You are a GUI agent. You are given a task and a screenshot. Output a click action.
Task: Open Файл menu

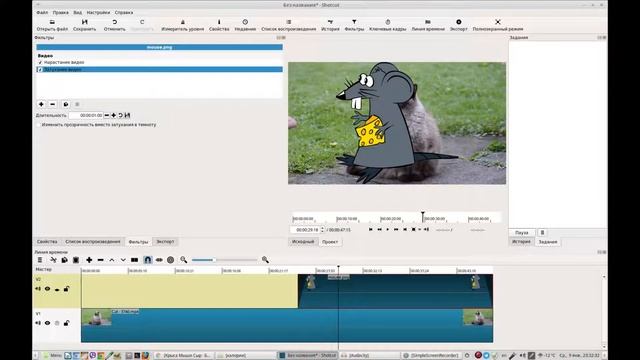42,13
